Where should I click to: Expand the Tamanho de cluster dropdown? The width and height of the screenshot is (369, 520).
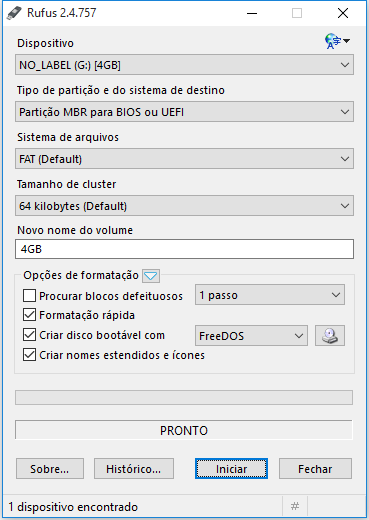(184, 206)
